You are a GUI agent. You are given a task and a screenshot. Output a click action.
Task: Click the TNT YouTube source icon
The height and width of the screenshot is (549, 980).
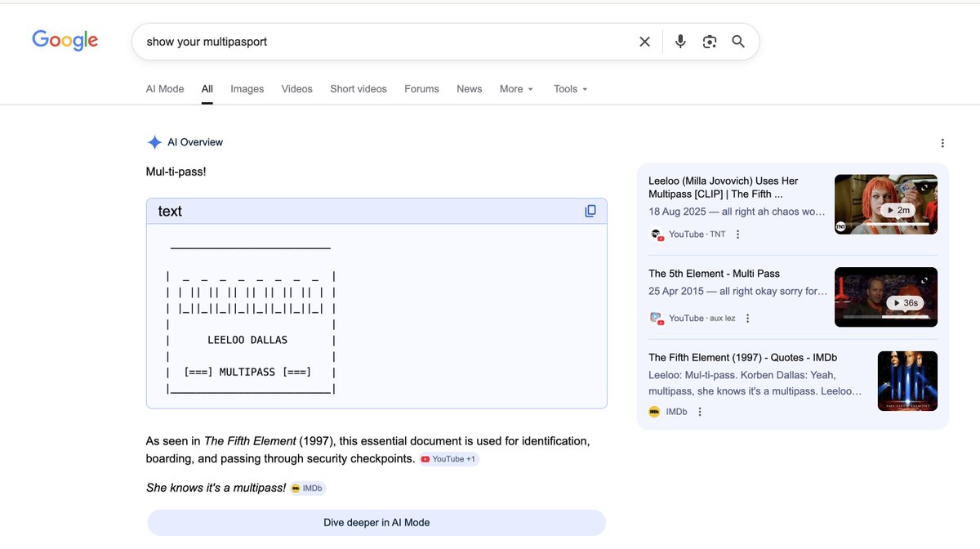[x=656, y=234]
